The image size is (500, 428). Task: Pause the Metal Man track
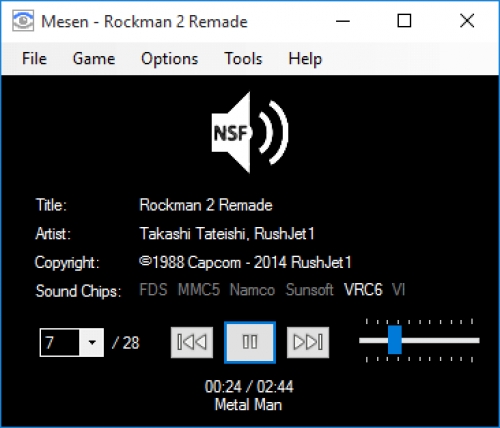click(x=250, y=342)
